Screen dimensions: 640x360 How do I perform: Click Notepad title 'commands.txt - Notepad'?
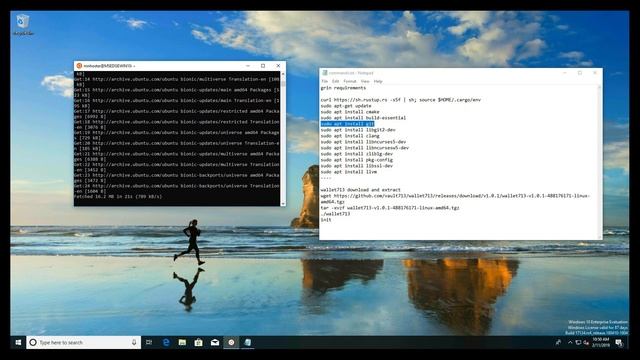tap(351, 73)
